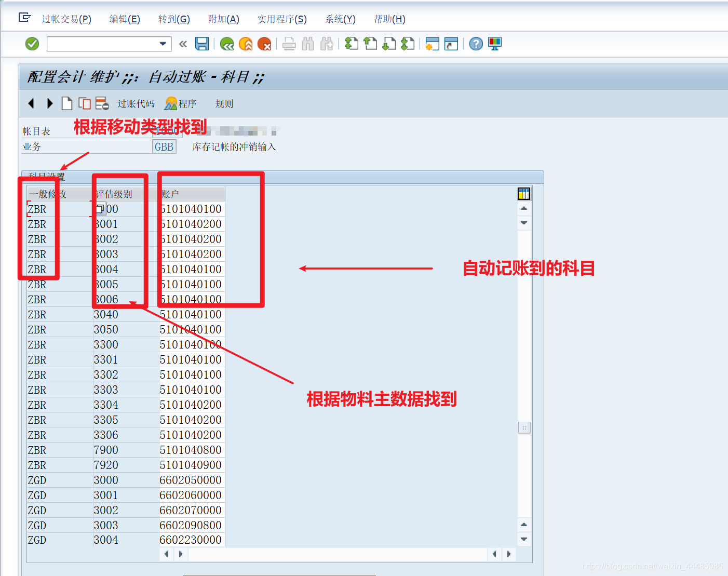The height and width of the screenshot is (576, 728).
Task: Click the green Back icon
Action: pos(227,44)
